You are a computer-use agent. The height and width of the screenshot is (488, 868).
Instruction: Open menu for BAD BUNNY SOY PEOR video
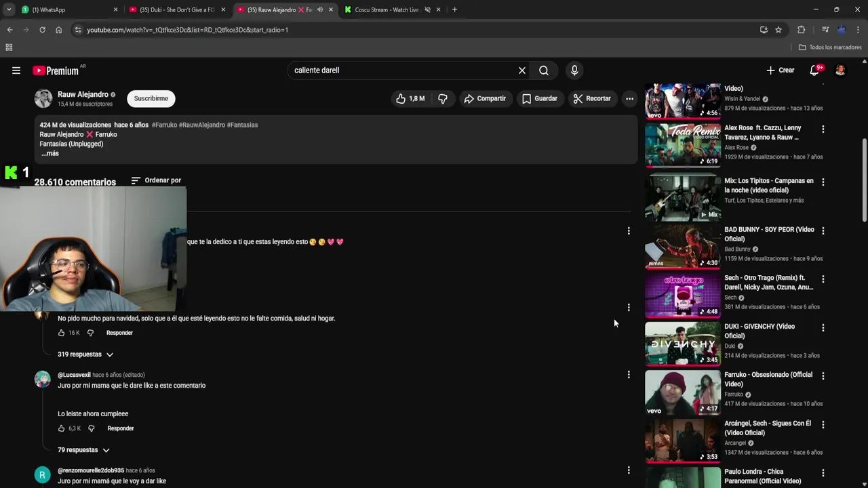click(823, 230)
